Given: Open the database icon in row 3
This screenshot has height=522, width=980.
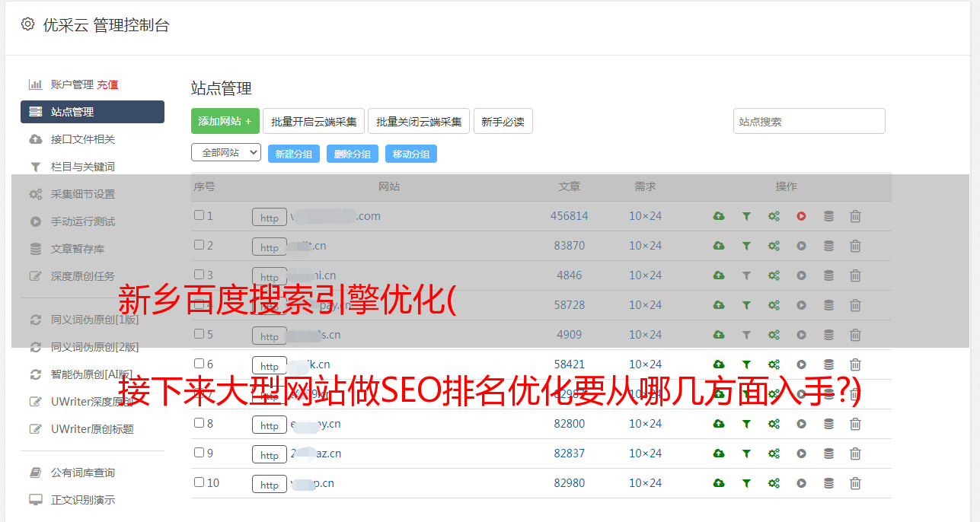Looking at the screenshot, I should tap(828, 275).
